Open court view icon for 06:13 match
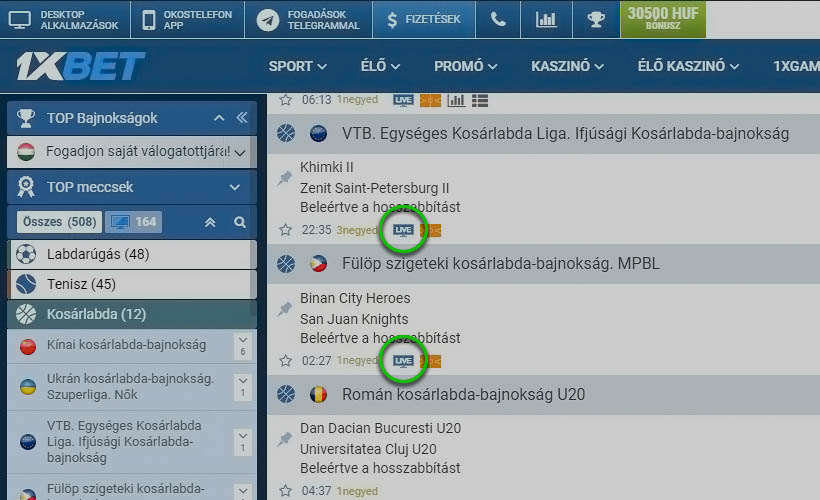Image resolution: width=820 pixels, height=500 pixels. [430, 100]
